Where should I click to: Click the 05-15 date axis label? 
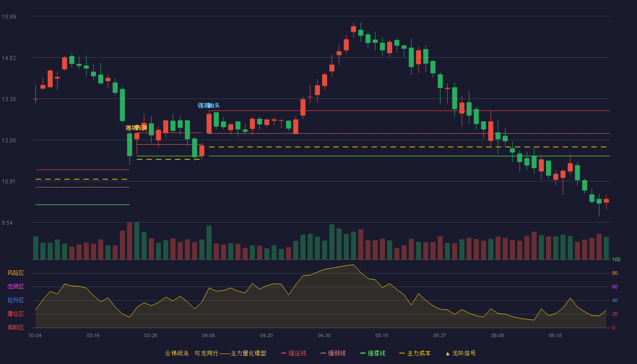[382, 335]
